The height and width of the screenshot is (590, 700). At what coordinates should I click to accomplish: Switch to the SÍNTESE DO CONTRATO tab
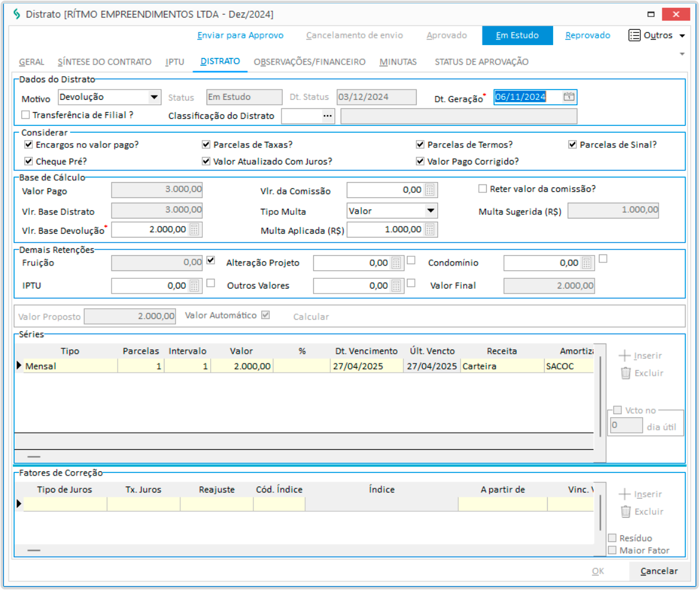(104, 61)
